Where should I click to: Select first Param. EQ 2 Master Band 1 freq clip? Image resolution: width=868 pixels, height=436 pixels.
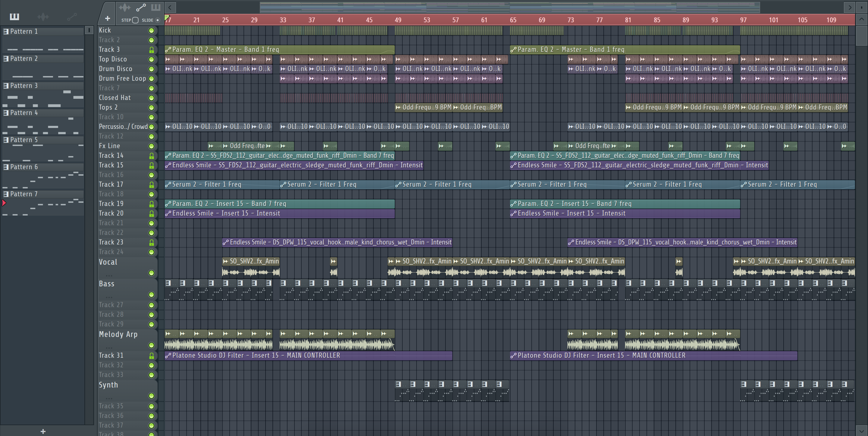click(279, 49)
